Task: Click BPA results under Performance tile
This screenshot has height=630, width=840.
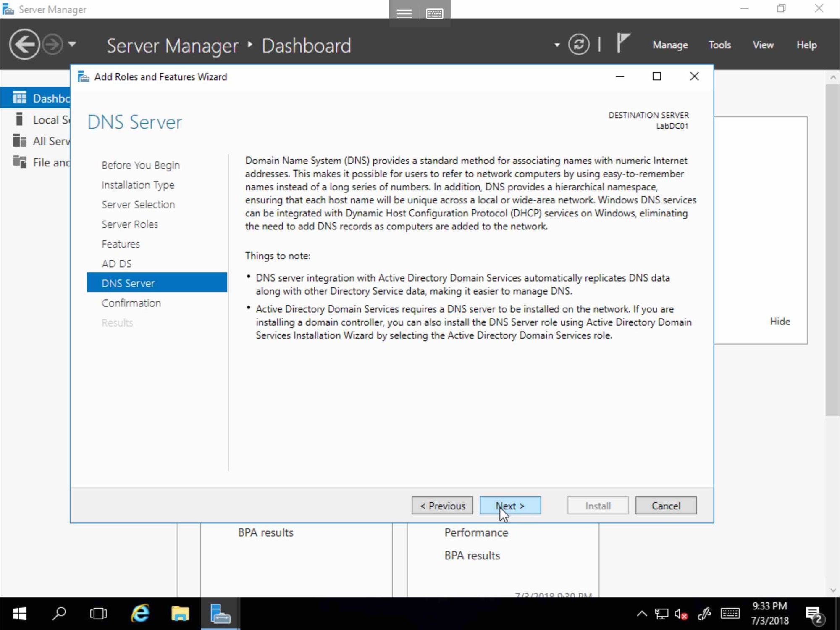Action: pos(472,556)
